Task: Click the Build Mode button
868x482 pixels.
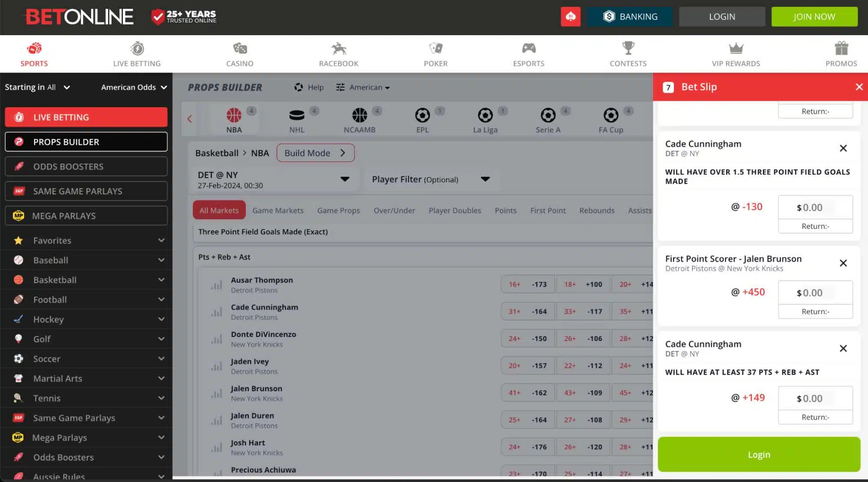Action: (315, 153)
